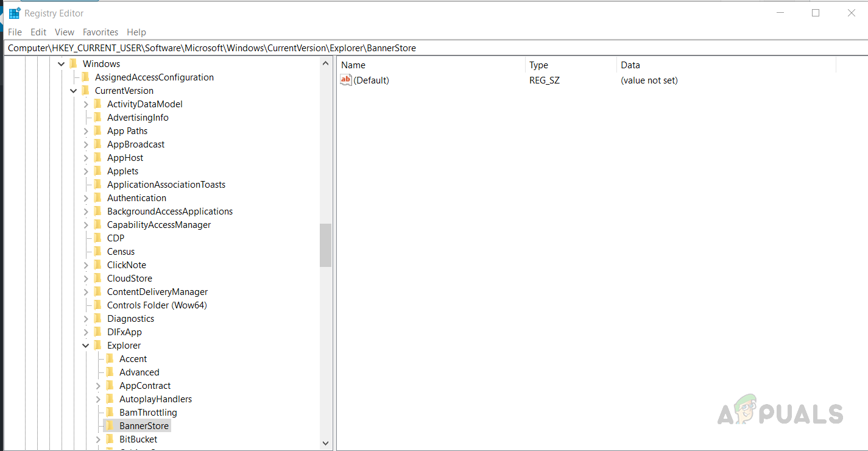Viewport: 868px width, 451px height.
Task: Expand the ClickNote key
Action: pyautogui.click(x=85, y=265)
